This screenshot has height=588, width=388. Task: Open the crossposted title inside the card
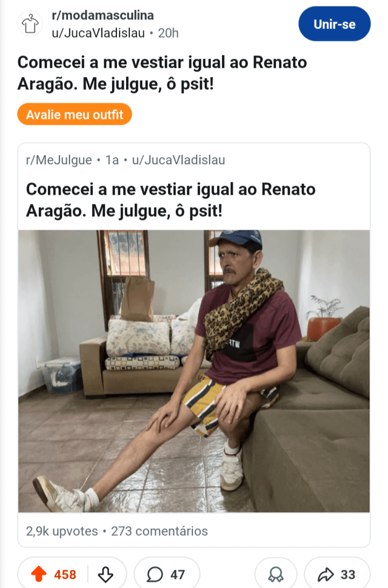170,200
